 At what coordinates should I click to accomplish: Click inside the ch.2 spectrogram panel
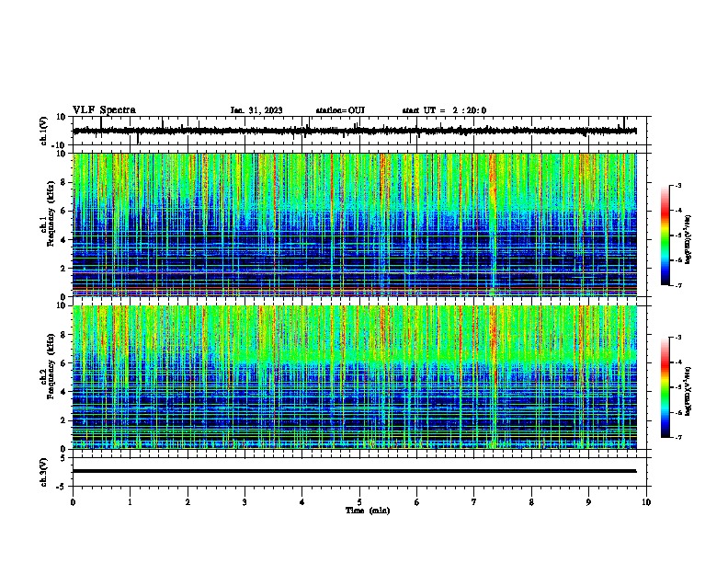pyautogui.click(x=355, y=377)
